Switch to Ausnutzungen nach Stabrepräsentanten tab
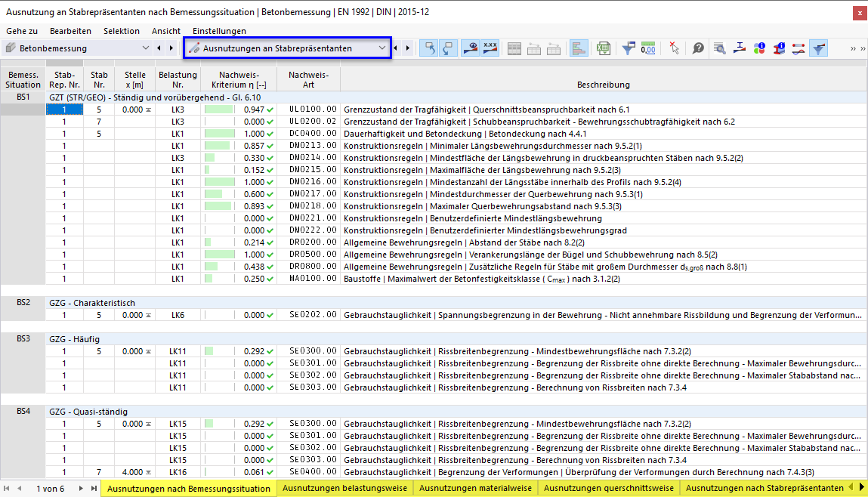Screen dimensions: 868x497 pos(765,488)
